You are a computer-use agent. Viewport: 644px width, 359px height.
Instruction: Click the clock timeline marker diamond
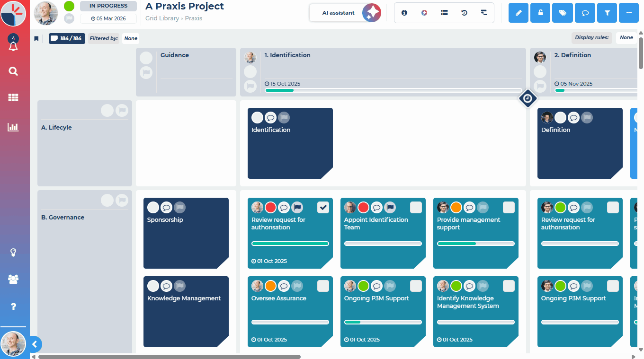pyautogui.click(x=528, y=99)
